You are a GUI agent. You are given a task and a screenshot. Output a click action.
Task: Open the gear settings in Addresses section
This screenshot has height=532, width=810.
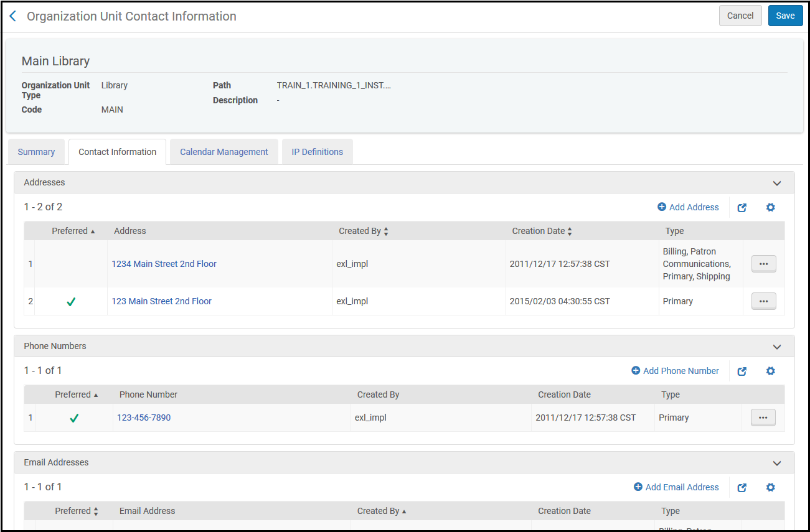(x=771, y=208)
